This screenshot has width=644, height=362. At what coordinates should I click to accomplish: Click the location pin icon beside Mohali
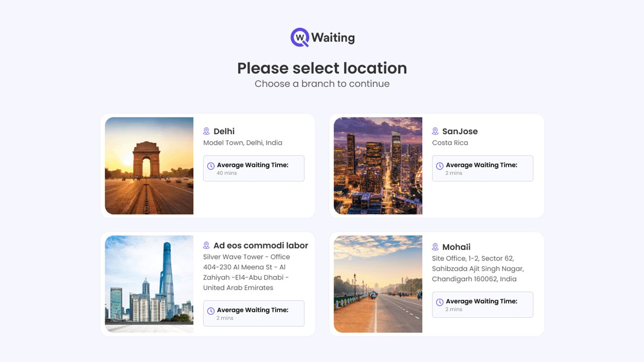(435, 246)
